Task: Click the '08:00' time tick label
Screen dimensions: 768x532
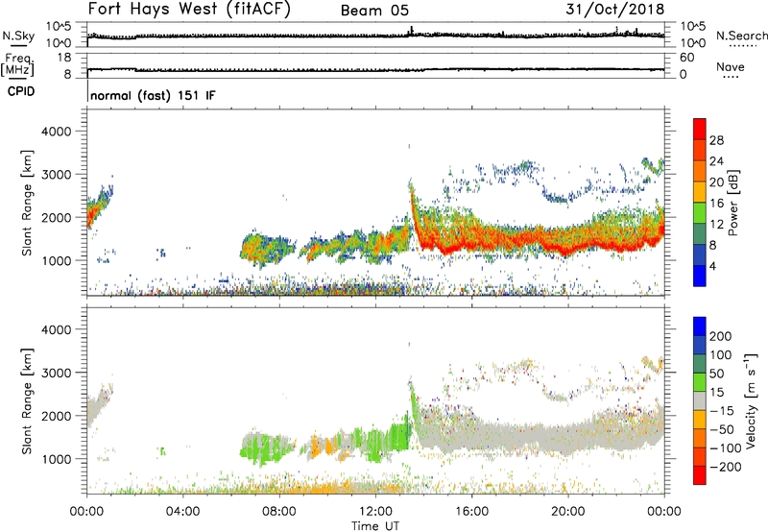Action: click(x=279, y=512)
